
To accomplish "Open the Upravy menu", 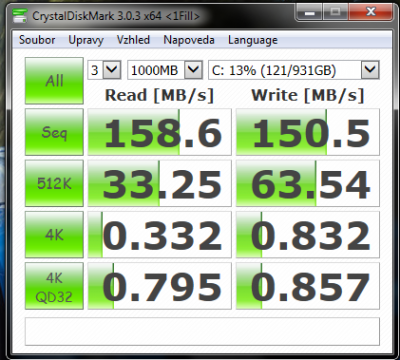I will tap(86, 40).
